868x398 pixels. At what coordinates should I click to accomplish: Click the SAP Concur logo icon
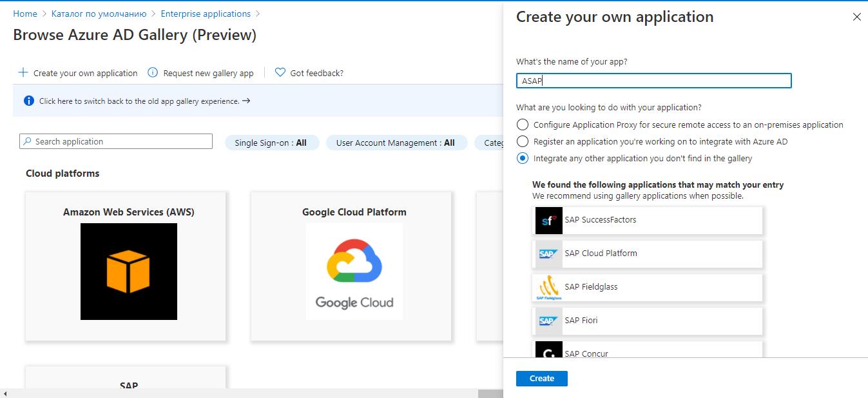(548, 350)
